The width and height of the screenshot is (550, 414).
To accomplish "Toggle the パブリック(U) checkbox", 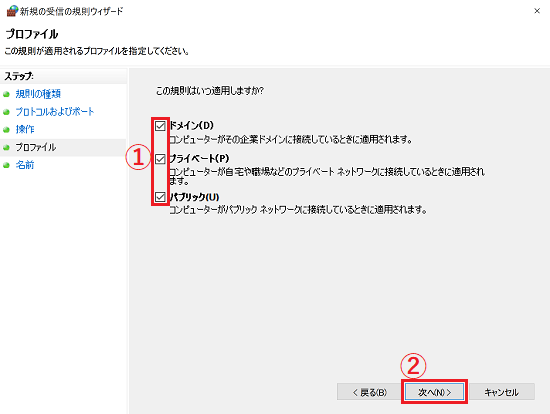I will 160,197.
